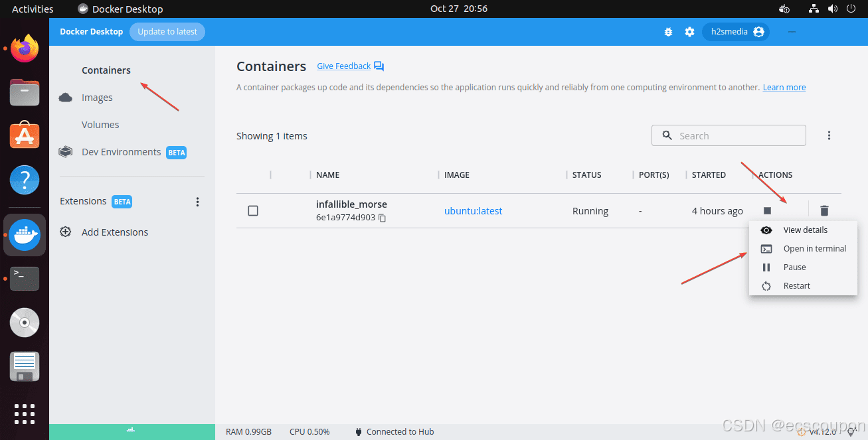
Task: Choose Pause from the context menu
Action: (x=803, y=267)
